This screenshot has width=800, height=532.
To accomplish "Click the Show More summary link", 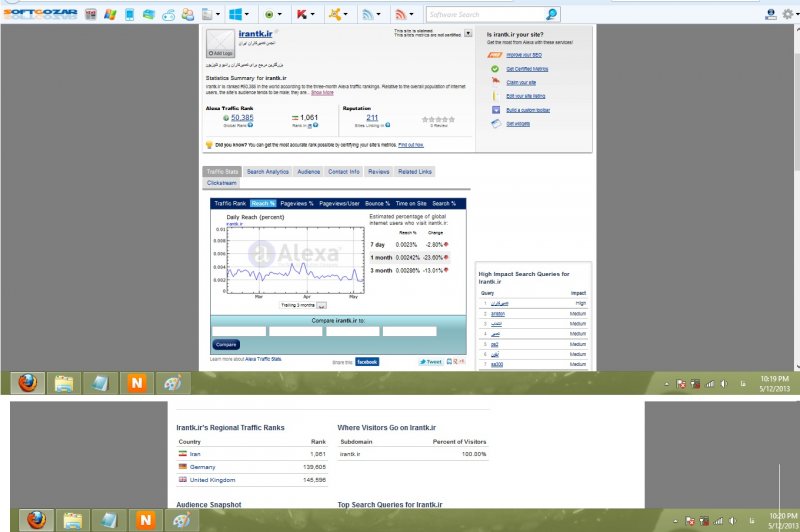I will tap(322, 93).
